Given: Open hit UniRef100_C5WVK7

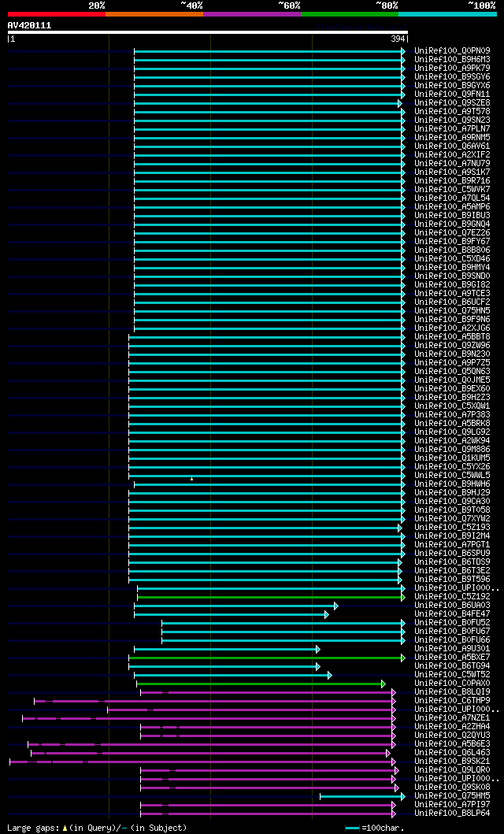Looking at the screenshot, I should (x=453, y=189).
